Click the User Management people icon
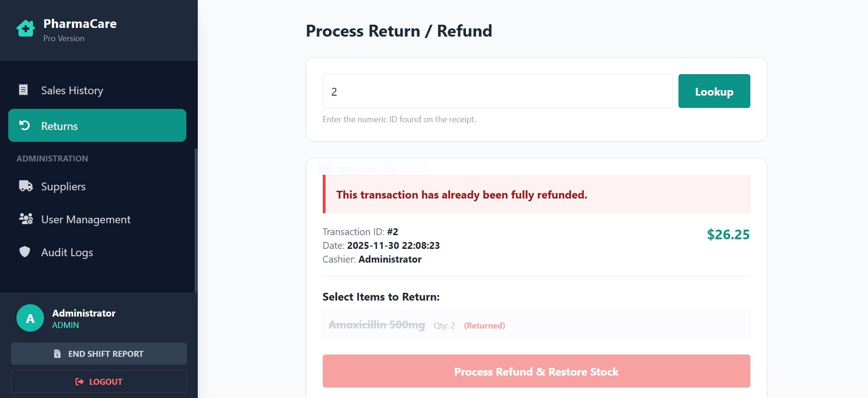 pyautogui.click(x=26, y=219)
